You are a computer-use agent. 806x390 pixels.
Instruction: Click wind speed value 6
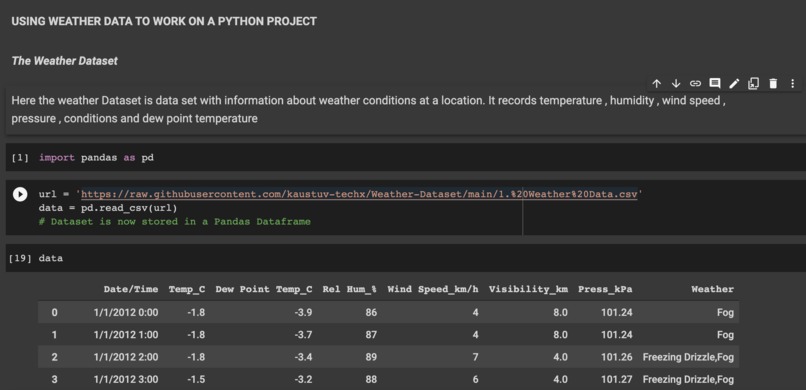coord(475,380)
